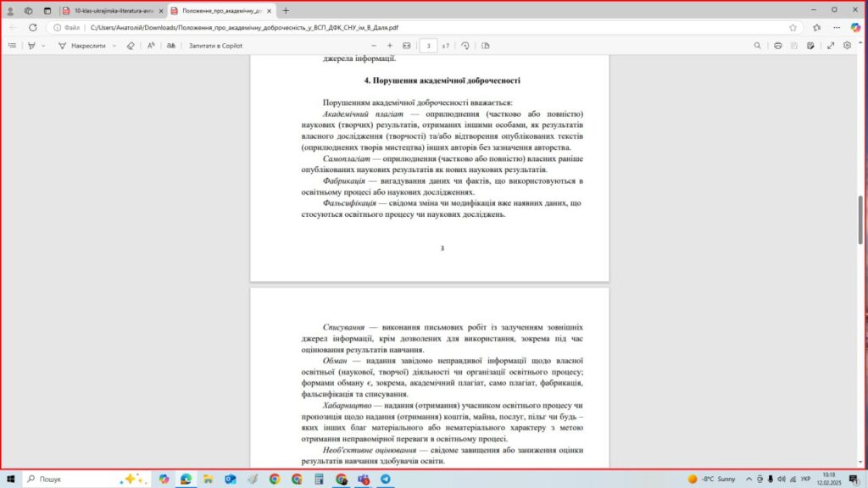Click the Запитати в Copilot button
Screen dimensions: 868x488
pos(215,45)
